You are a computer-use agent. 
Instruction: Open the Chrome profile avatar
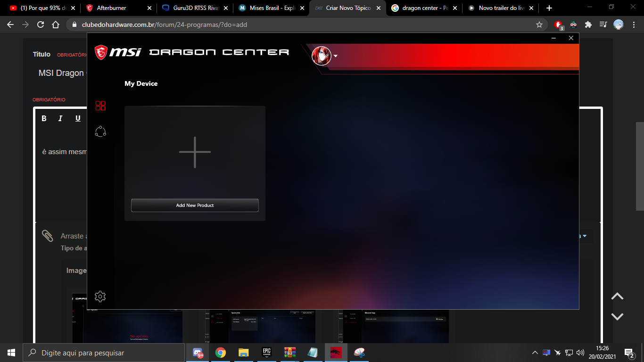(x=619, y=25)
